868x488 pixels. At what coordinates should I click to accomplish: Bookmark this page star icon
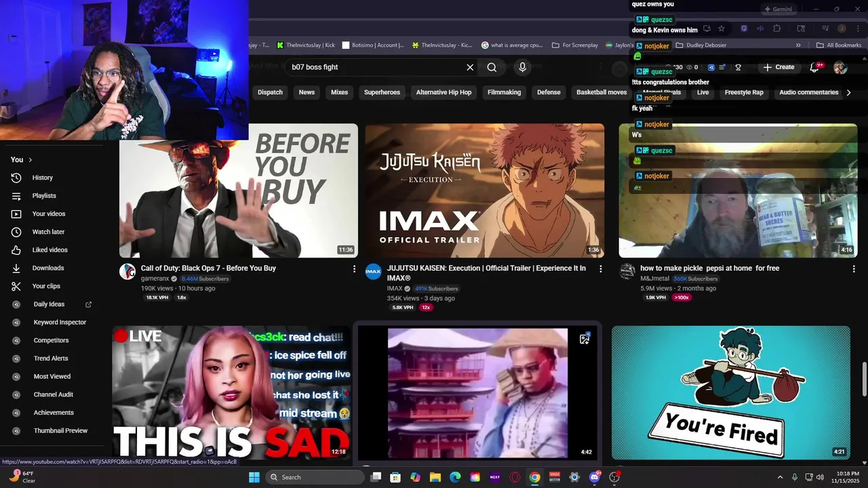click(722, 28)
